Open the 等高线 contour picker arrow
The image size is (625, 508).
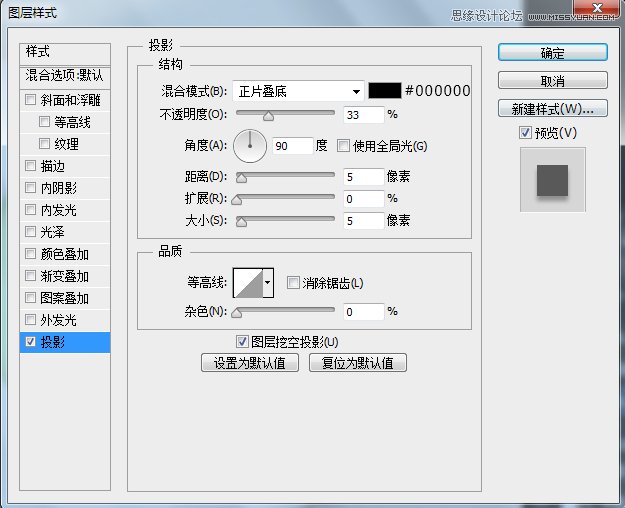[x=268, y=283]
